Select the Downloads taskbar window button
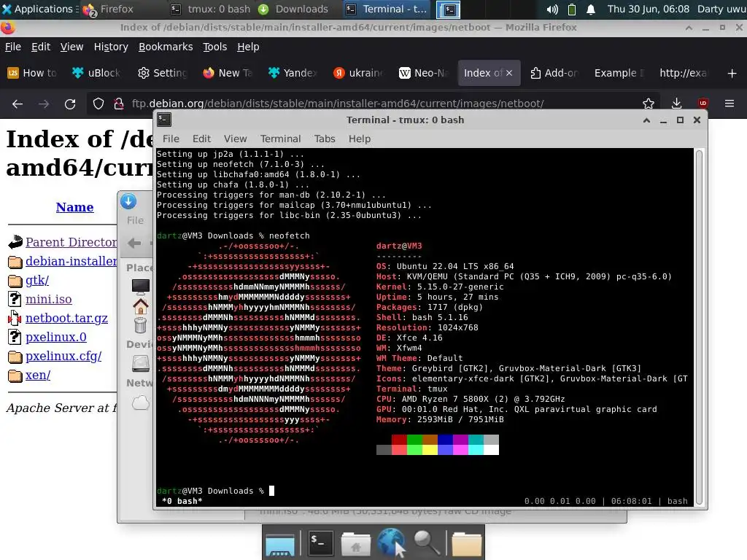This screenshot has width=747, height=560. (x=293, y=9)
